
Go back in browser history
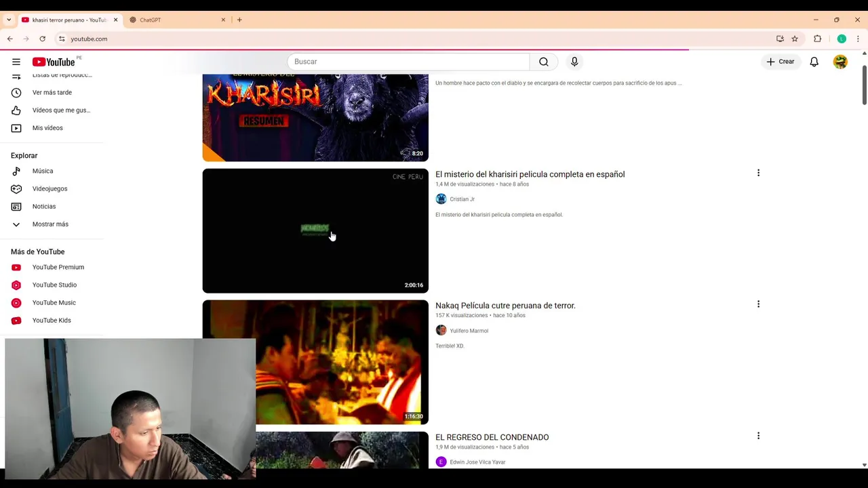click(10, 39)
